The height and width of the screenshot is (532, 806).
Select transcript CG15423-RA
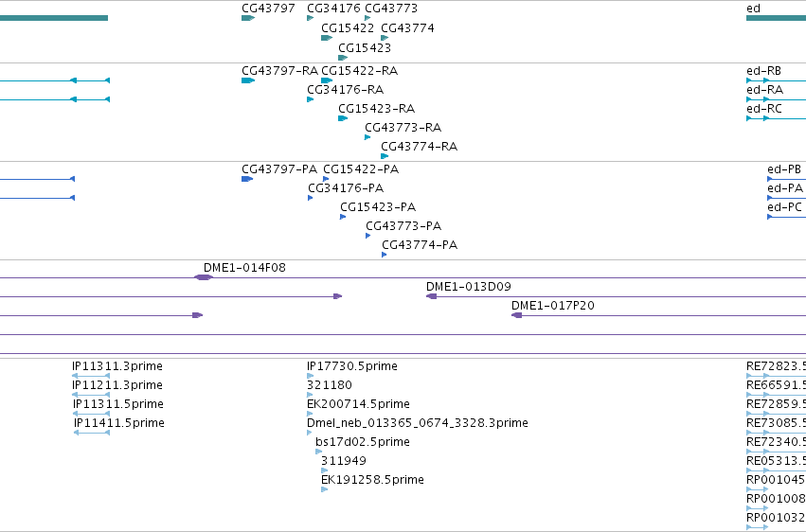tap(376, 108)
